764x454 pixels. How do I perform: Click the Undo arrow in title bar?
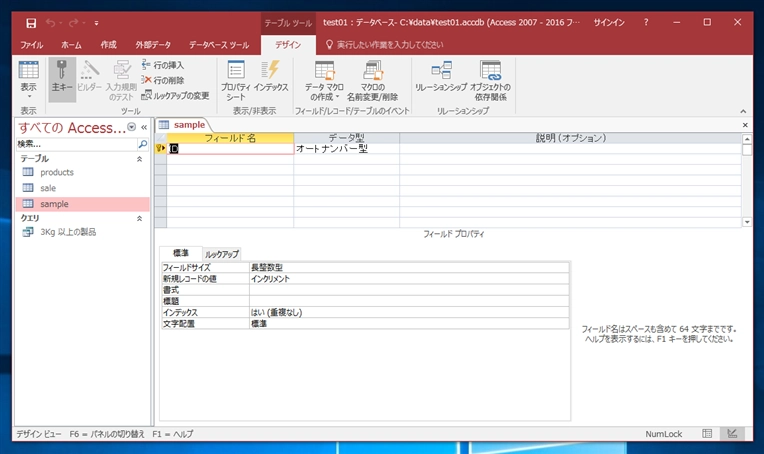[x=50, y=23]
